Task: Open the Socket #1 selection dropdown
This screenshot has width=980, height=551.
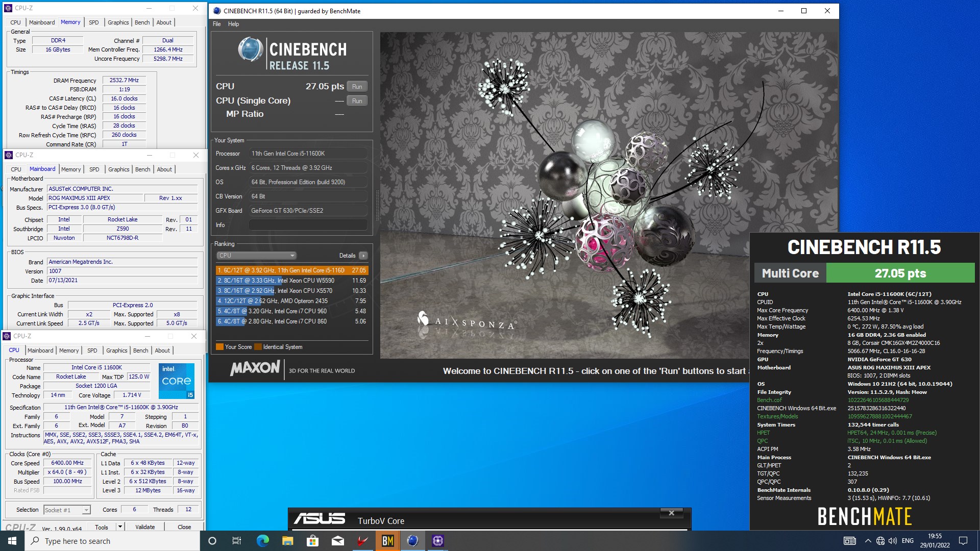Action: click(67, 510)
